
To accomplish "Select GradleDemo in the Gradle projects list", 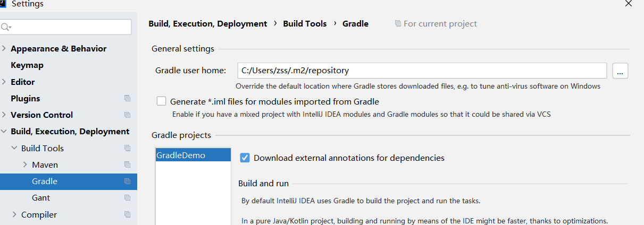I will (x=181, y=155).
